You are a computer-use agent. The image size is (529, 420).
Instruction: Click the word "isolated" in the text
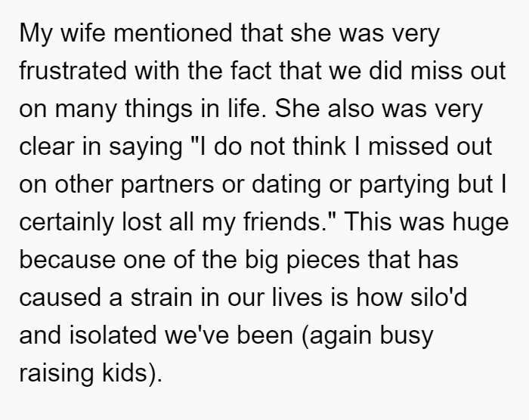(113, 335)
